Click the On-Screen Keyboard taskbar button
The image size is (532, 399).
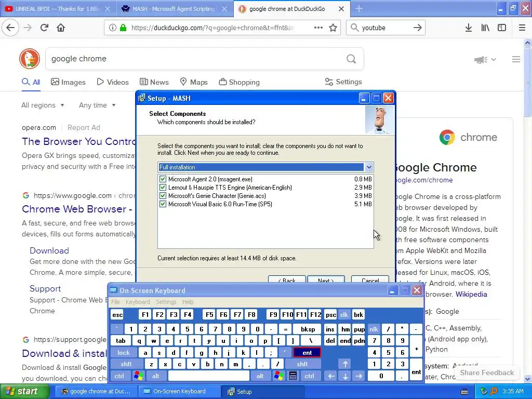click(x=179, y=392)
